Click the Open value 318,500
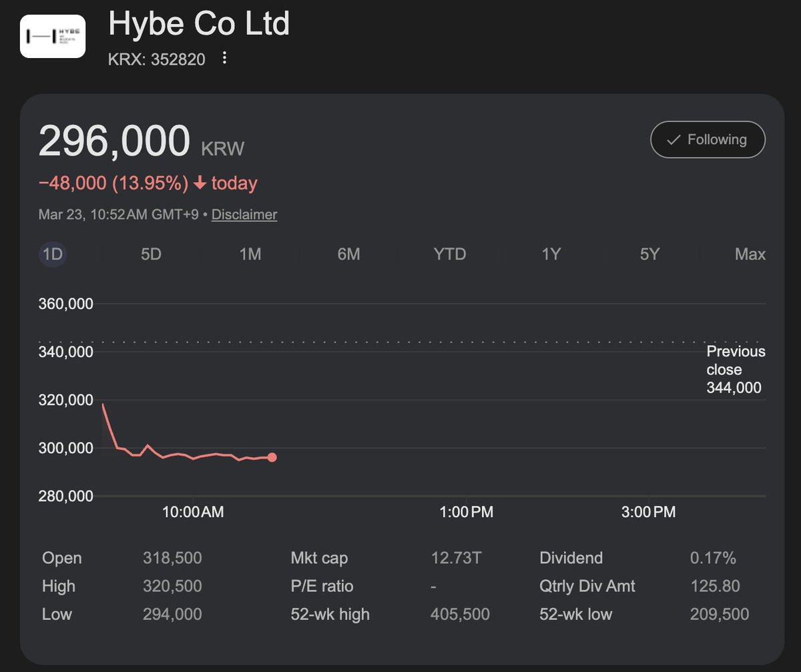 (172, 558)
